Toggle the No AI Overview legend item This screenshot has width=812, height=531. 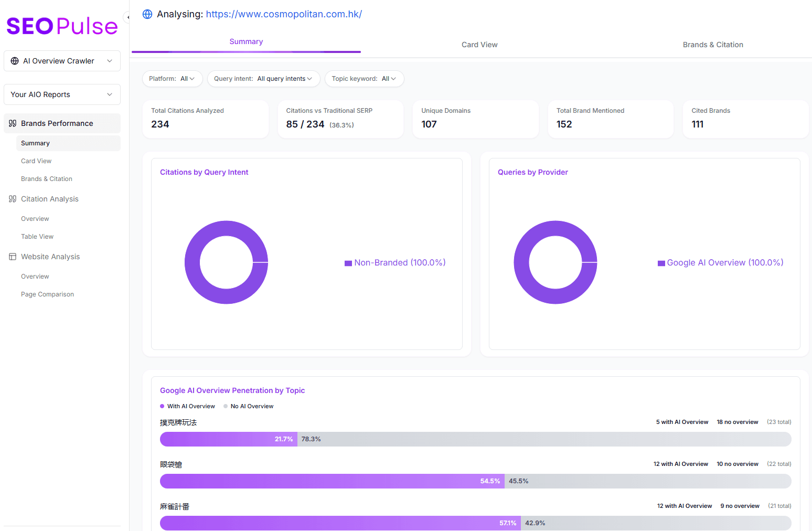coord(249,406)
